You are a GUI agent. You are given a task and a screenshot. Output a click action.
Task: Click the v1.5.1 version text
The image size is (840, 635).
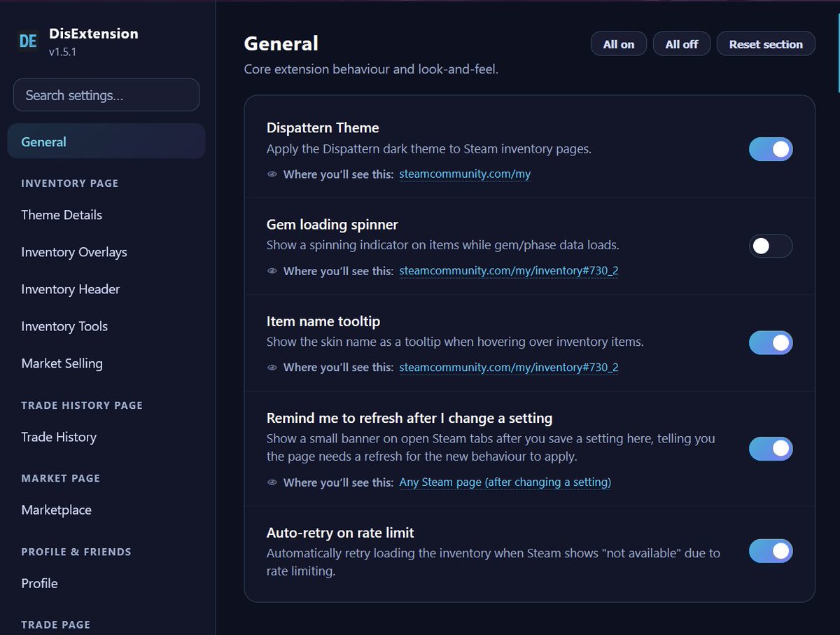click(x=62, y=52)
